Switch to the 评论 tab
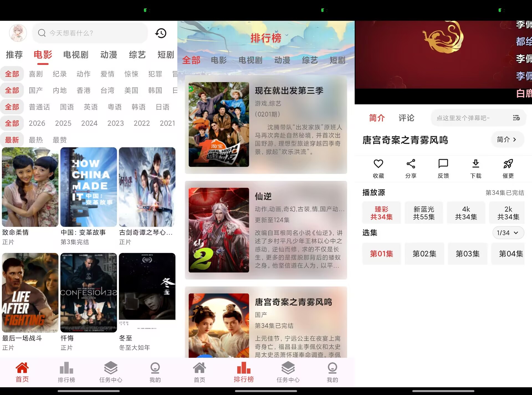The width and height of the screenshot is (532, 395). pyautogui.click(x=406, y=118)
